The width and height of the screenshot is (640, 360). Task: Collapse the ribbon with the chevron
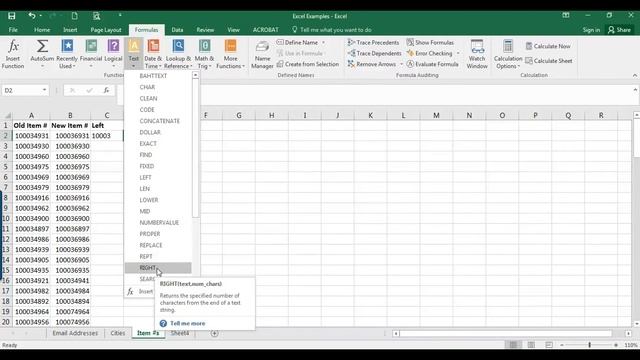635,76
